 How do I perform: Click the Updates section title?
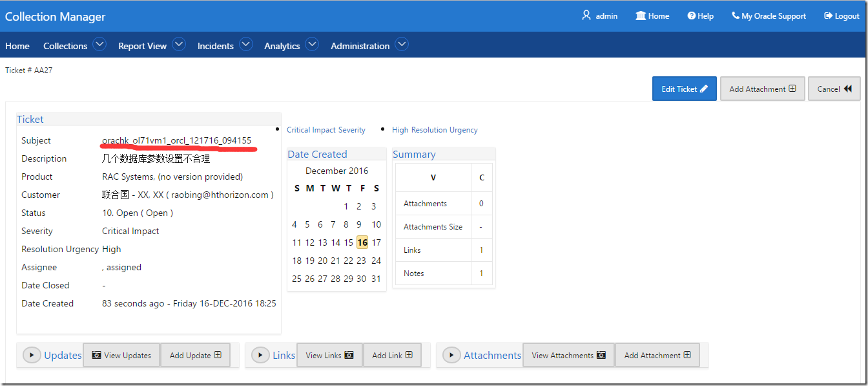point(63,355)
